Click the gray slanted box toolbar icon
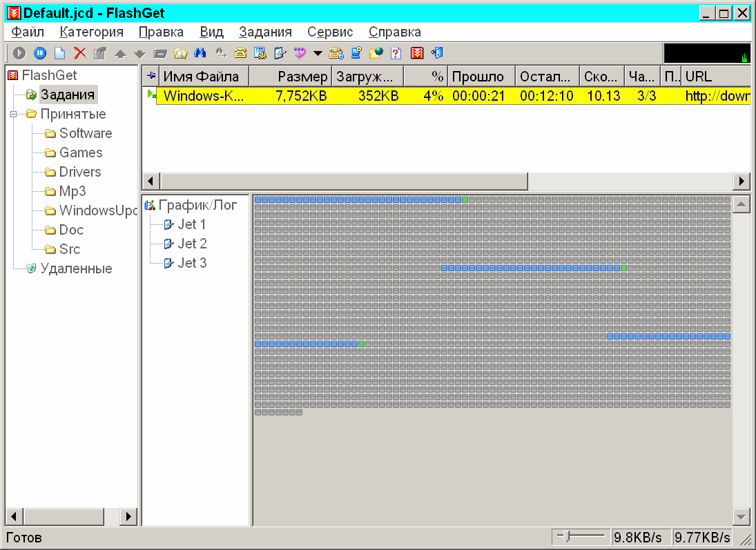756x550 pixels. click(x=160, y=54)
